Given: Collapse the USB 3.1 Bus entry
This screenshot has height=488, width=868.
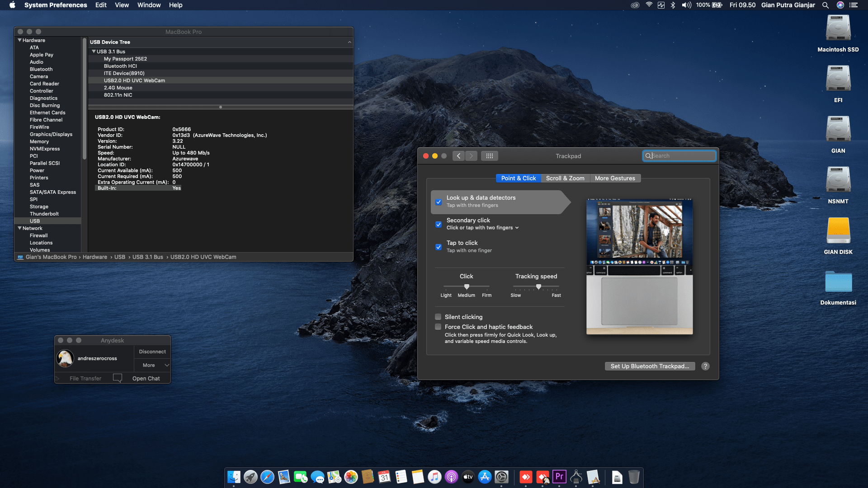Looking at the screenshot, I should [94, 51].
